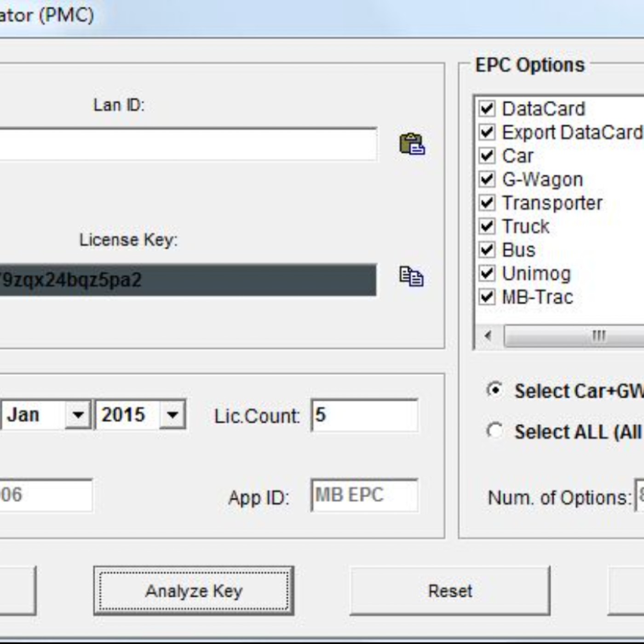Select the Car+GW radio button
Screen dimensions: 644x644
click(494, 391)
